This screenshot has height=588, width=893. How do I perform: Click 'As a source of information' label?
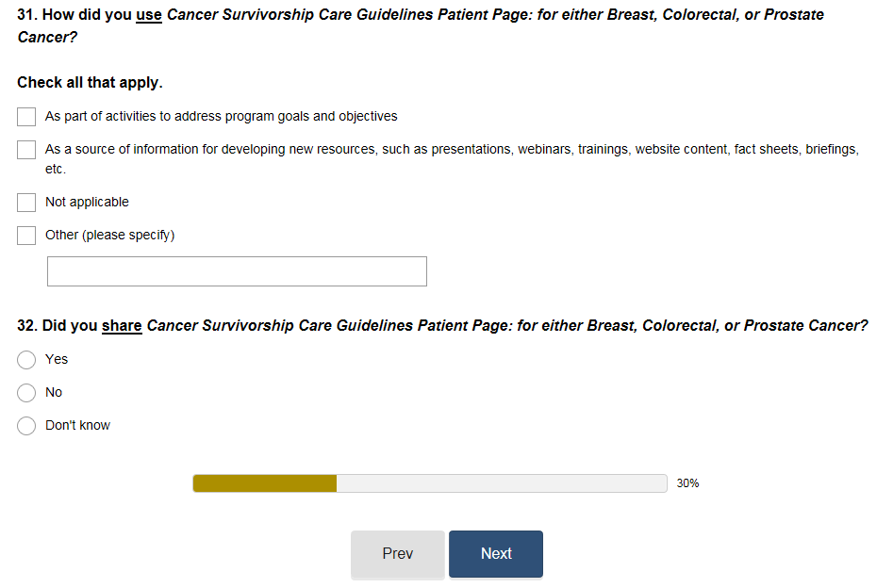451,150
